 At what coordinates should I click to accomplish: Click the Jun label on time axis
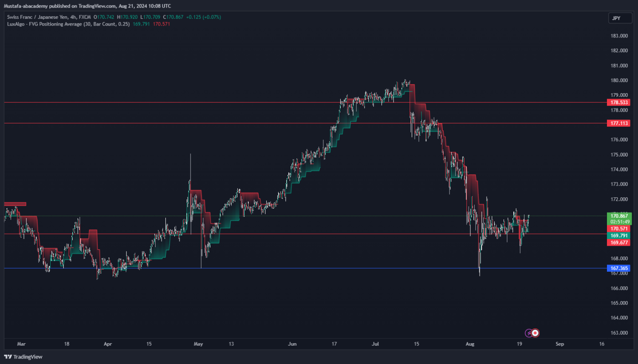pos(292,344)
